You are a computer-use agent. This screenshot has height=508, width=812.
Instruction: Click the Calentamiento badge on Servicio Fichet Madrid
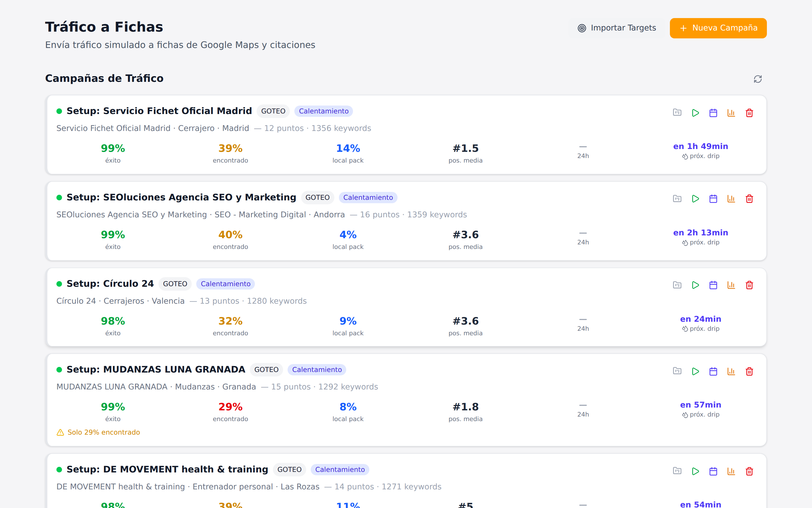coord(323,111)
